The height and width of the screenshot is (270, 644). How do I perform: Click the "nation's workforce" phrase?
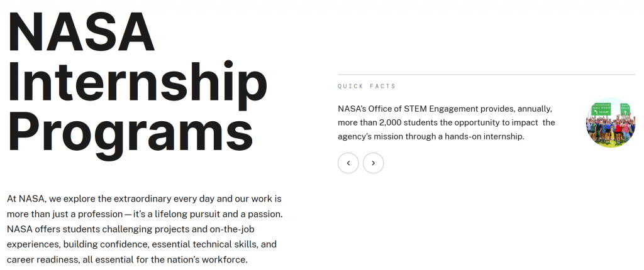(x=206, y=259)
